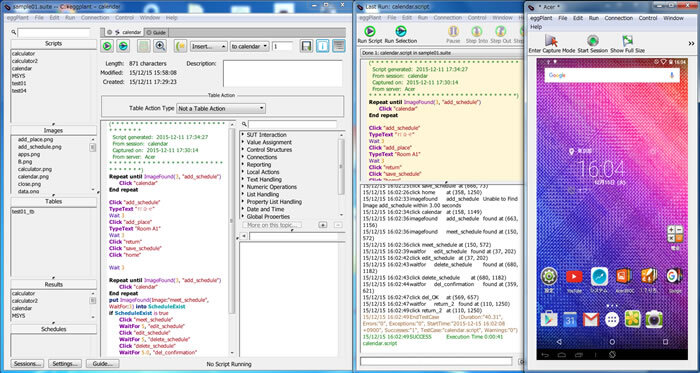The height and width of the screenshot is (373, 700).
Task: Tap the Google search bar on the device
Action: point(612,75)
